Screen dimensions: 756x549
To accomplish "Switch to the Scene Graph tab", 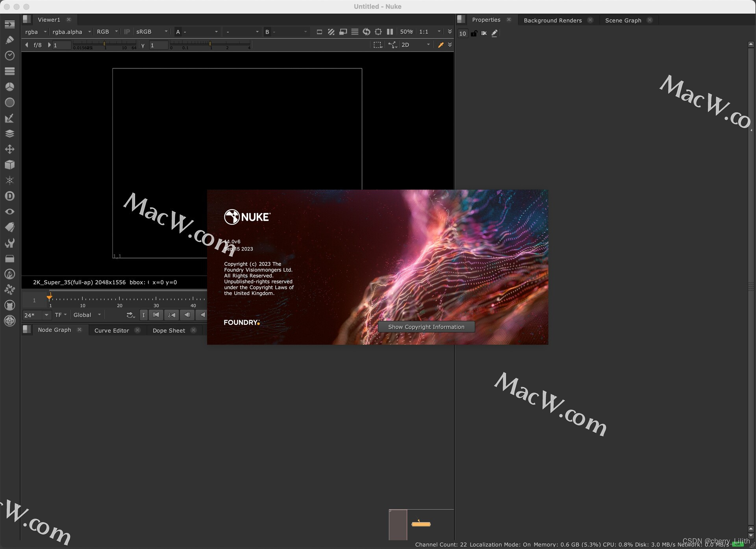I will [623, 20].
